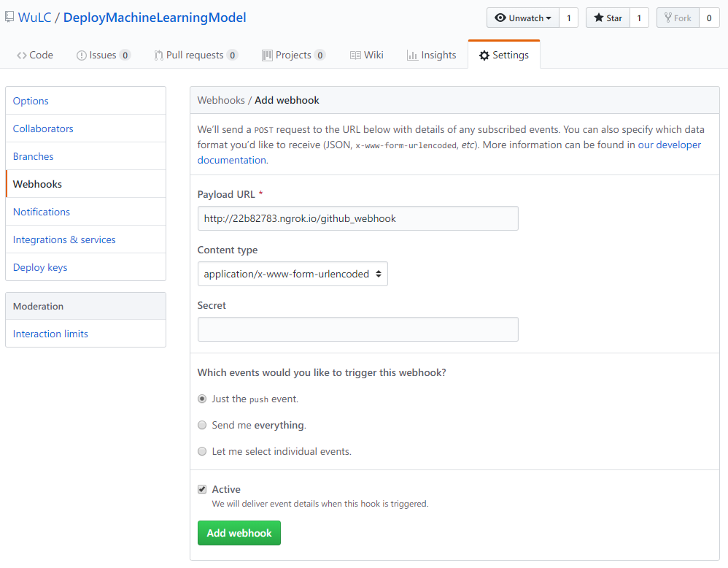
Task: Open Interaction limits under Moderation
Action: click(85, 334)
